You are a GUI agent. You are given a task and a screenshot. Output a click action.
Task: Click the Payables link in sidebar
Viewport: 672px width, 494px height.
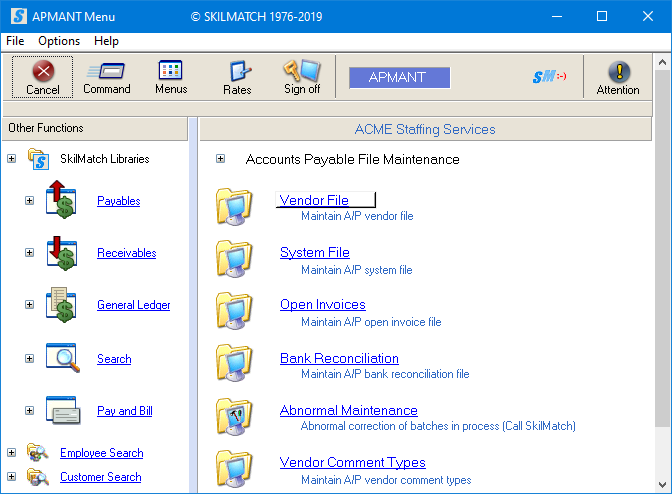119,201
